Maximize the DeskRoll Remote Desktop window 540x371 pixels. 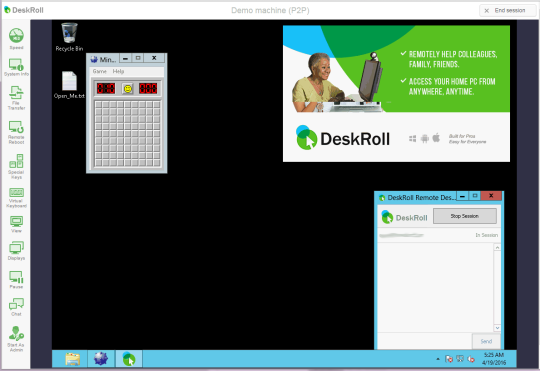click(x=475, y=196)
